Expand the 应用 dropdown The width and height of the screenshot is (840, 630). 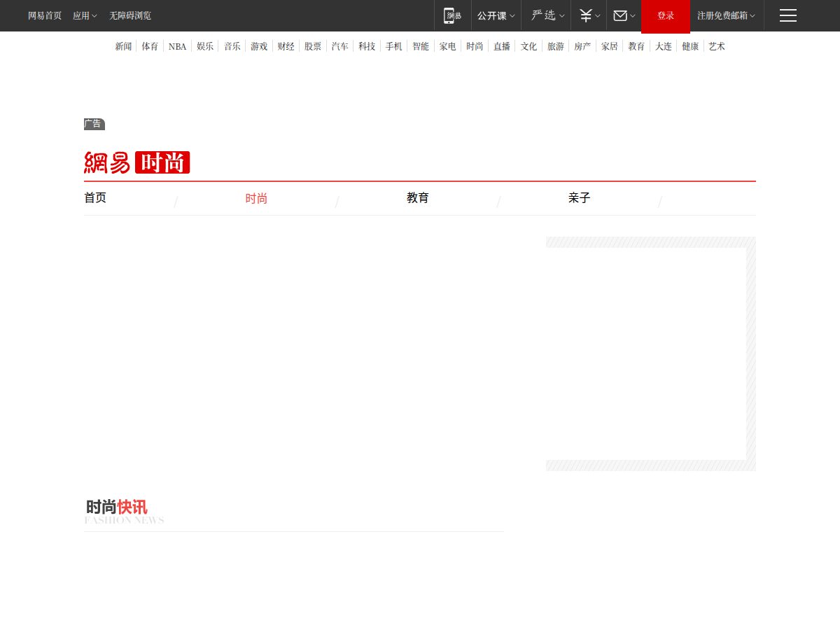tap(85, 15)
